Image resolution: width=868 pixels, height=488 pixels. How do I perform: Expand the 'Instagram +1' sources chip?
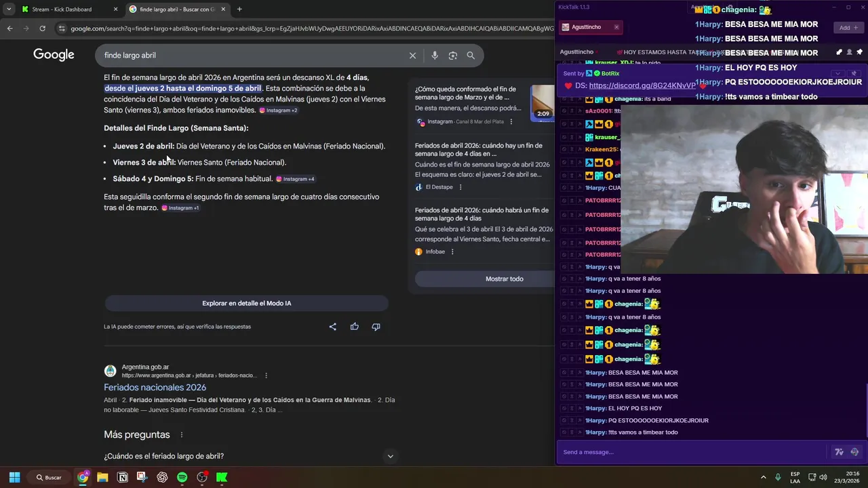[180, 208]
